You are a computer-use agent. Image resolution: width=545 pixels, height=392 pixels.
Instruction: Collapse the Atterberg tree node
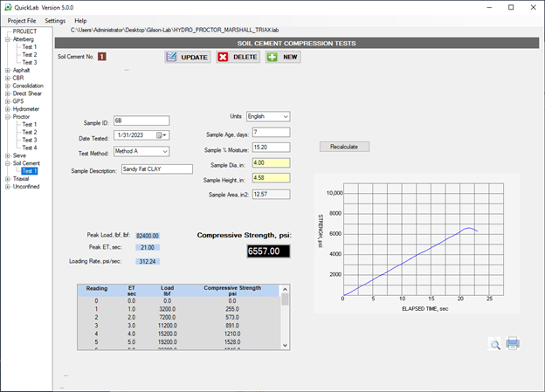pos(8,39)
